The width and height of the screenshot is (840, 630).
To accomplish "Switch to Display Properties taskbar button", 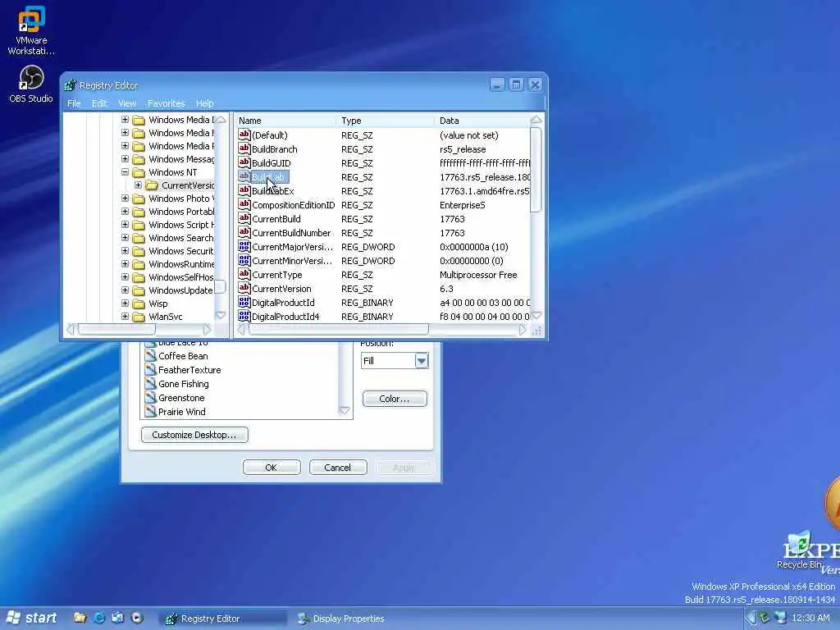I will click(x=358, y=619).
